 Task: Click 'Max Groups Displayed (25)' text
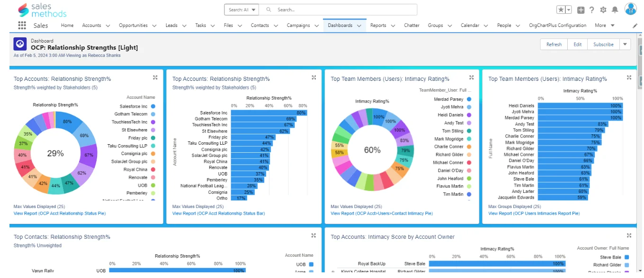514,207
